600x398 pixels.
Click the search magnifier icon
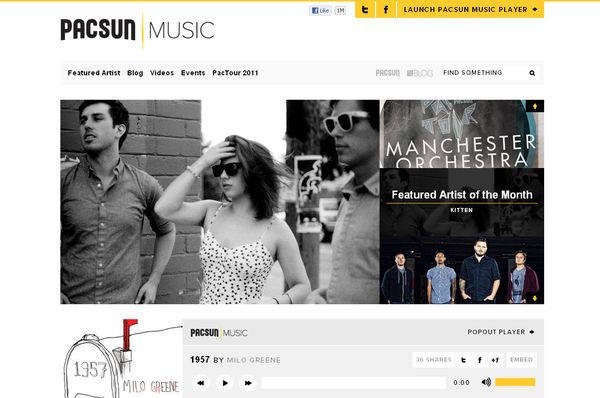click(x=532, y=73)
